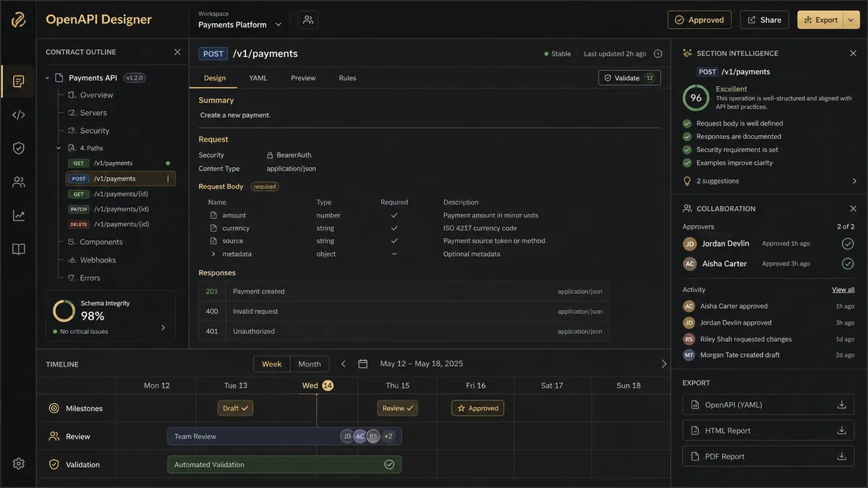Switch to the Preview tab

point(303,78)
